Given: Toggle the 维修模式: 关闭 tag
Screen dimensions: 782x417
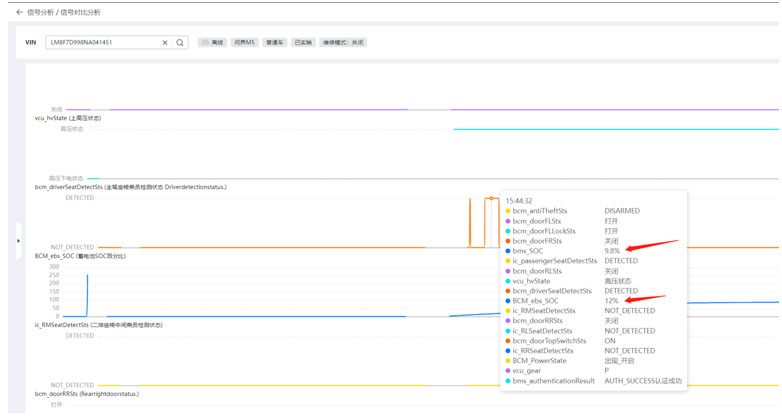Looking at the screenshot, I should 343,43.
